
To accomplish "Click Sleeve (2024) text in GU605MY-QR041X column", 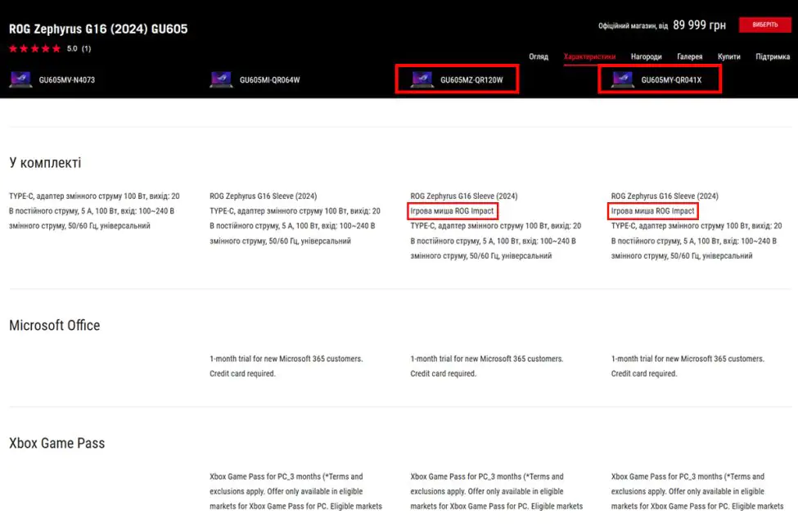I will (665, 196).
